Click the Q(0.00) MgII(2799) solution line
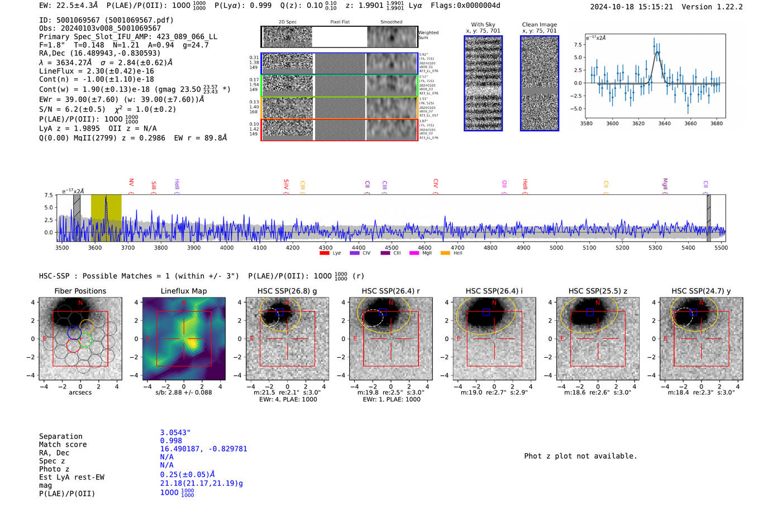 tap(133, 138)
